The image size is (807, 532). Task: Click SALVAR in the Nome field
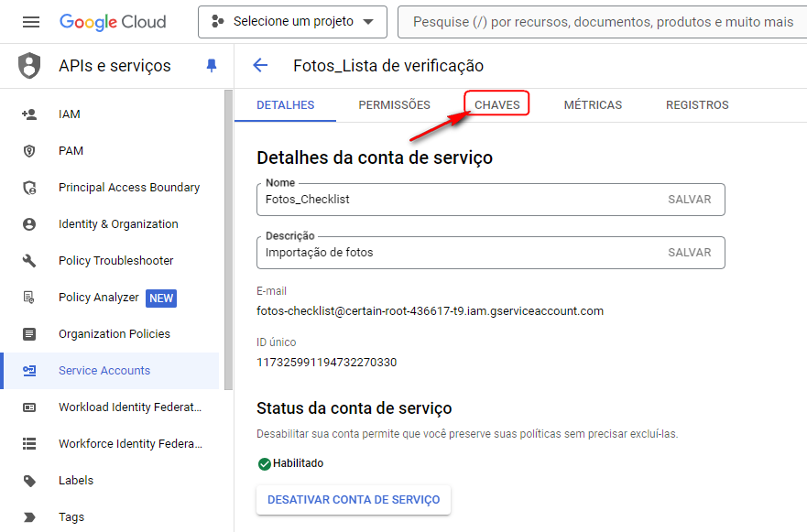tap(690, 200)
